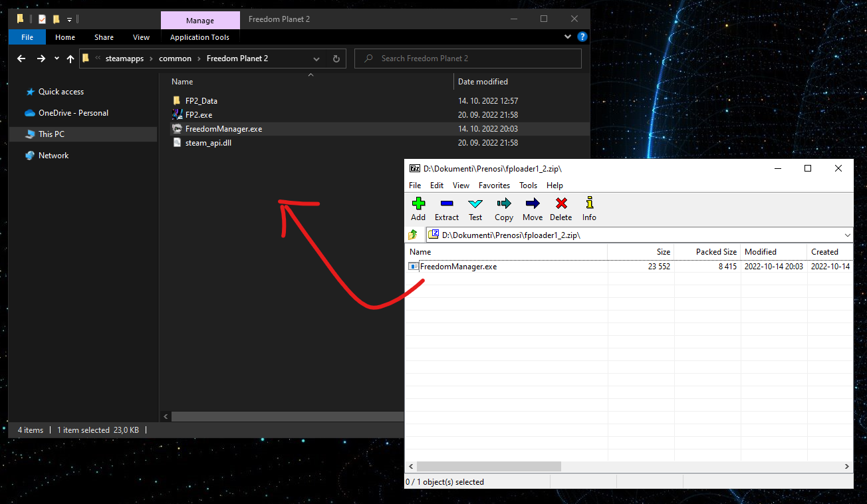Screen dimensions: 867x504
Task: Click the 7-Zip horizontal scrollbar thumb
Action: (489, 467)
